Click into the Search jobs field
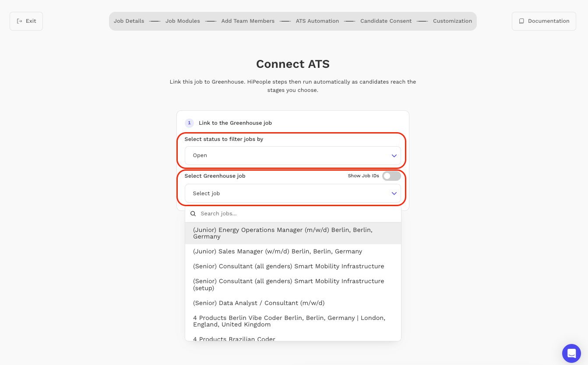The image size is (588, 365). [x=293, y=214]
